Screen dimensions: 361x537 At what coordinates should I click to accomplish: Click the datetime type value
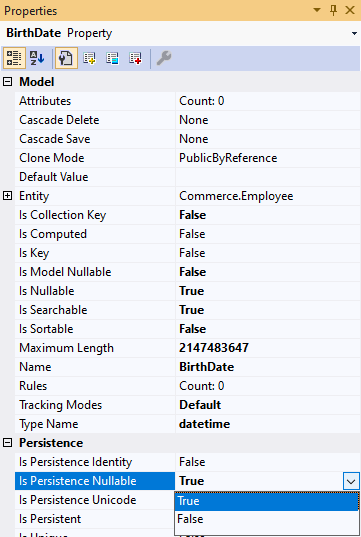click(267, 424)
